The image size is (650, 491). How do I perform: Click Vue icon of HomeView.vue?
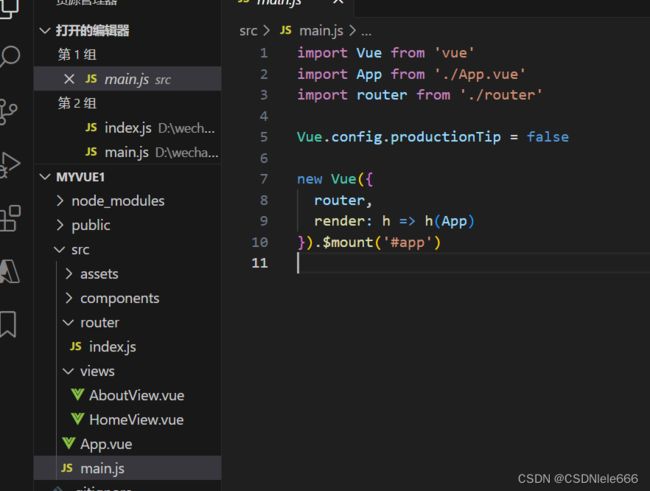[x=78, y=418]
